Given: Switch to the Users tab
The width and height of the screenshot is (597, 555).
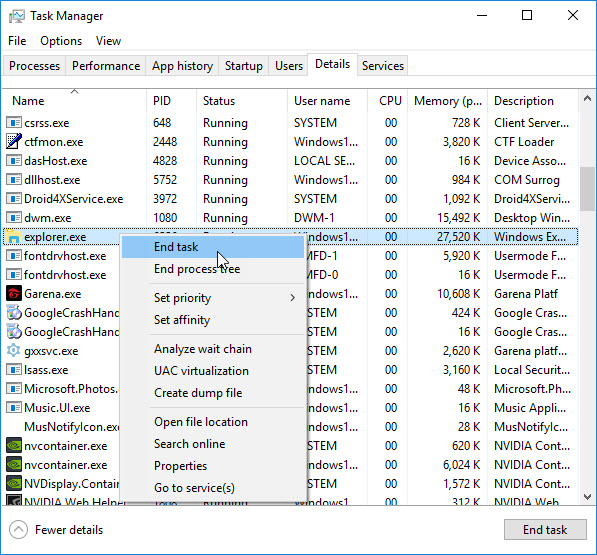Looking at the screenshot, I should click(x=289, y=66).
